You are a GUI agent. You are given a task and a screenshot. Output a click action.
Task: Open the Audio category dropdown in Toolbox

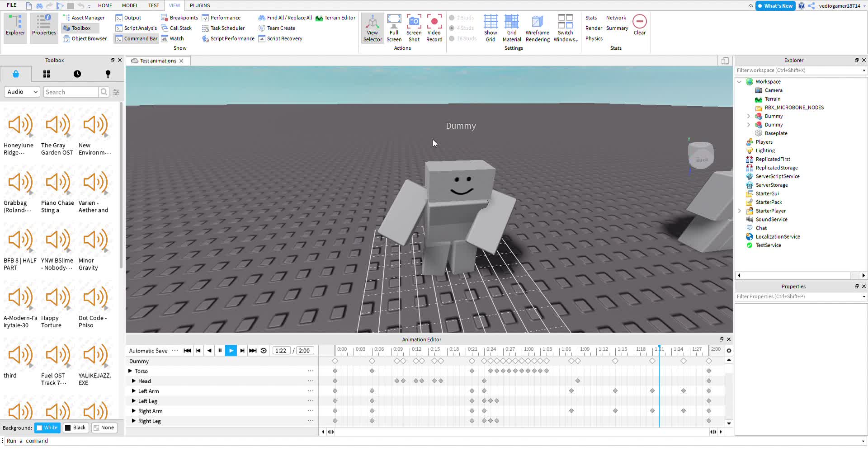pos(21,92)
